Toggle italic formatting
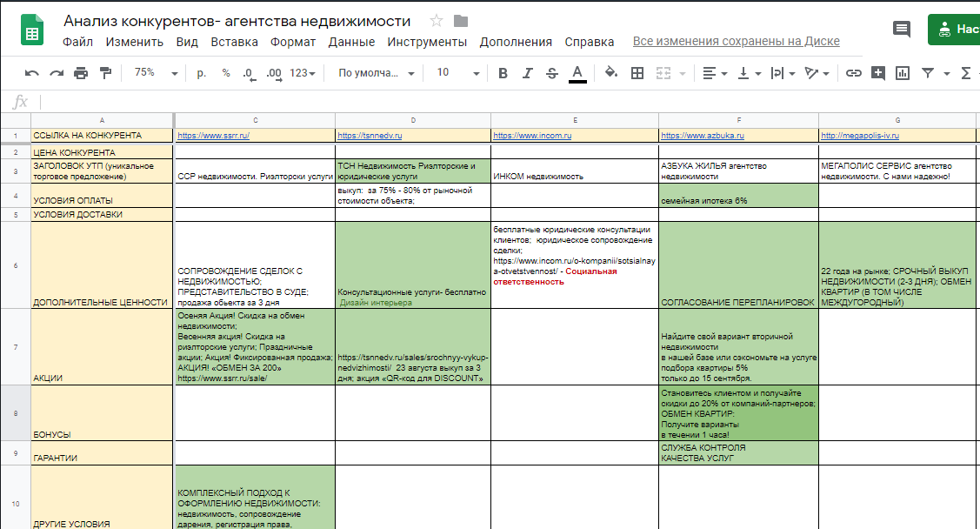This screenshot has height=529, width=980. [527, 73]
